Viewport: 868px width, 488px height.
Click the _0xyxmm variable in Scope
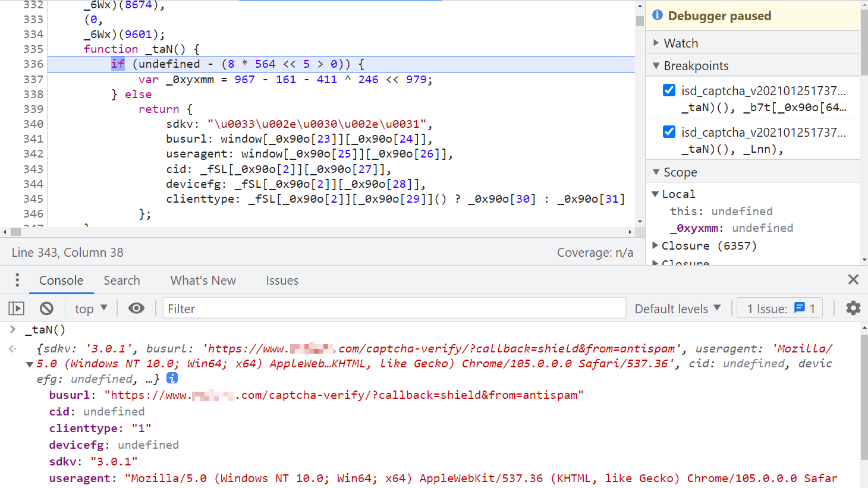point(693,228)
